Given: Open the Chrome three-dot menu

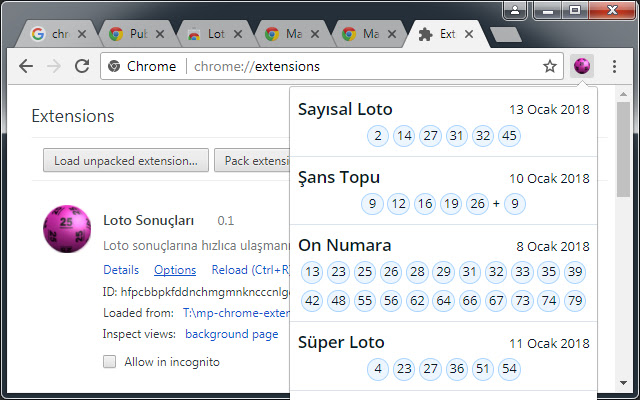Looking at the screenshot, I should pos(614,66).
